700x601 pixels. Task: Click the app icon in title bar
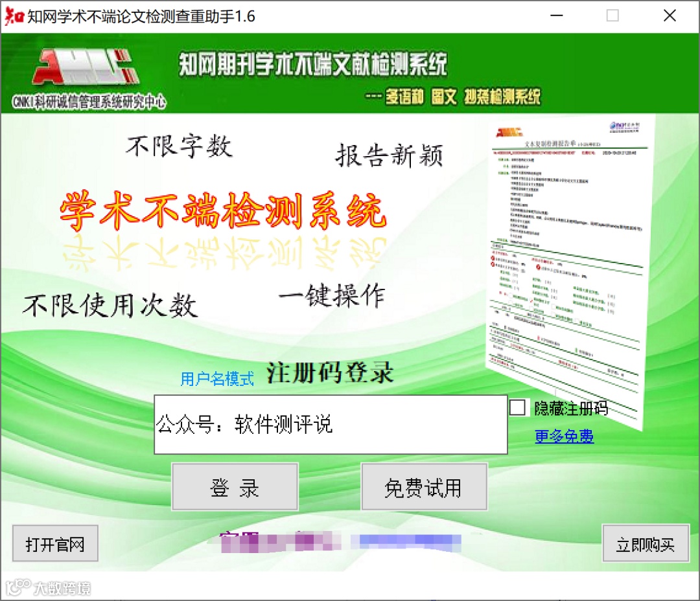(x=14, y=16)
